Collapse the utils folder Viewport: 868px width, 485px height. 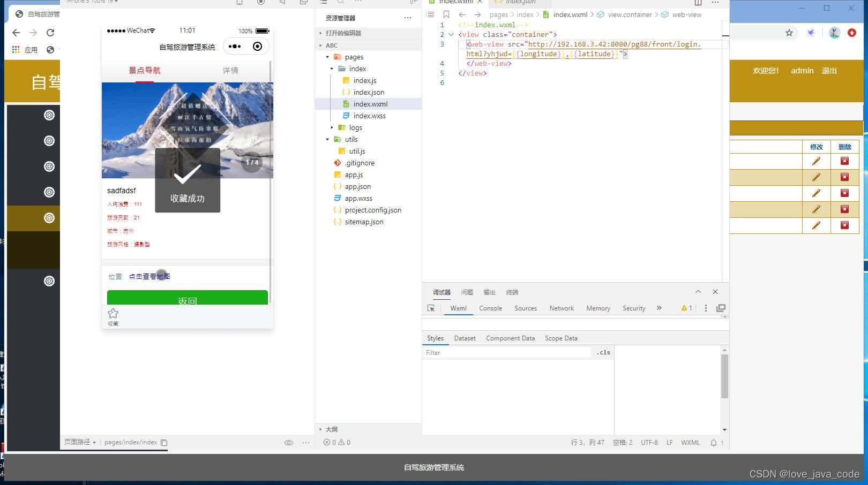327,139
